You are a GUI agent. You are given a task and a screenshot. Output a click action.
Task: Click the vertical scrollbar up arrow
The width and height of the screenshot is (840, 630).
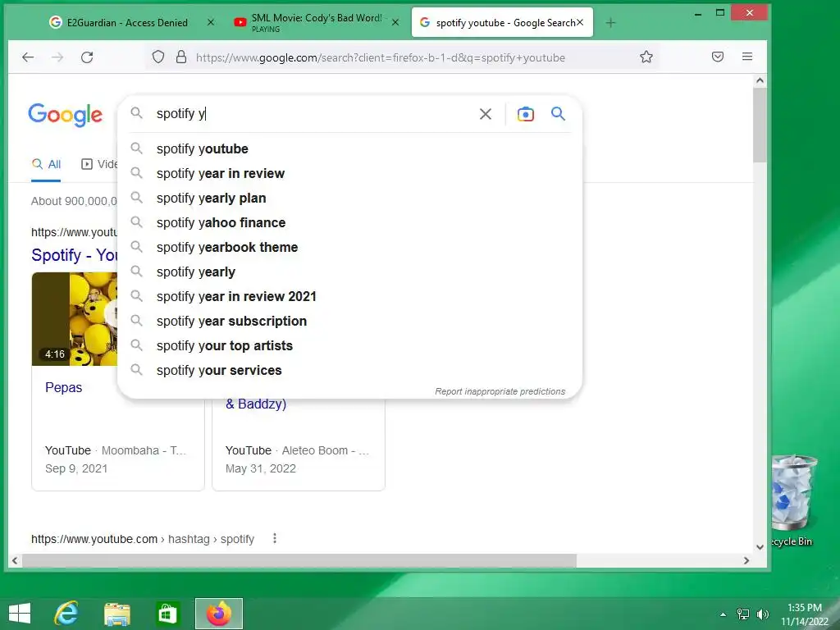(760, 81)
